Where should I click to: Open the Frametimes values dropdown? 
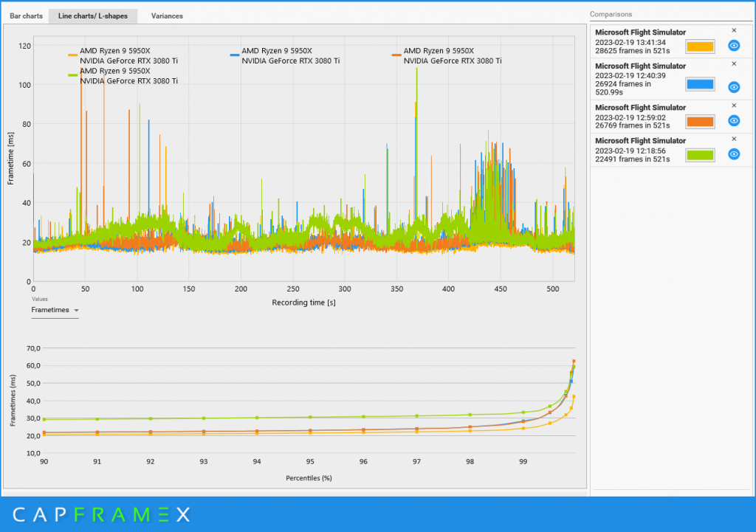(55, 310)
